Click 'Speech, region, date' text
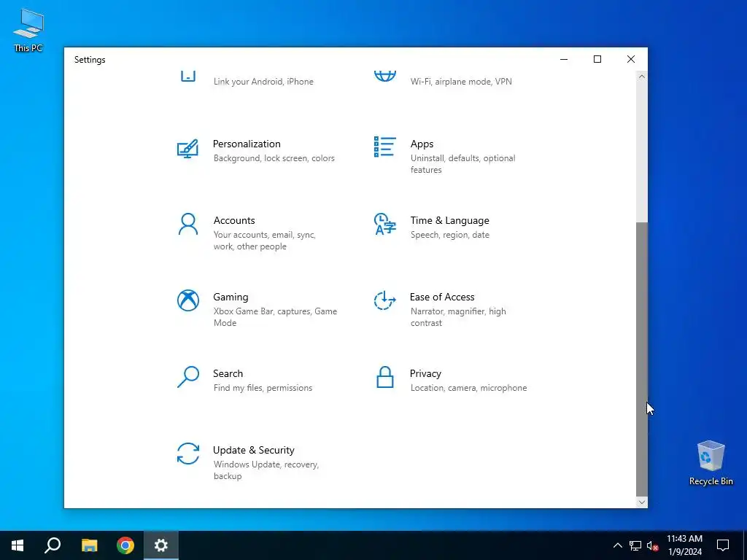 [x=449, y=235]
